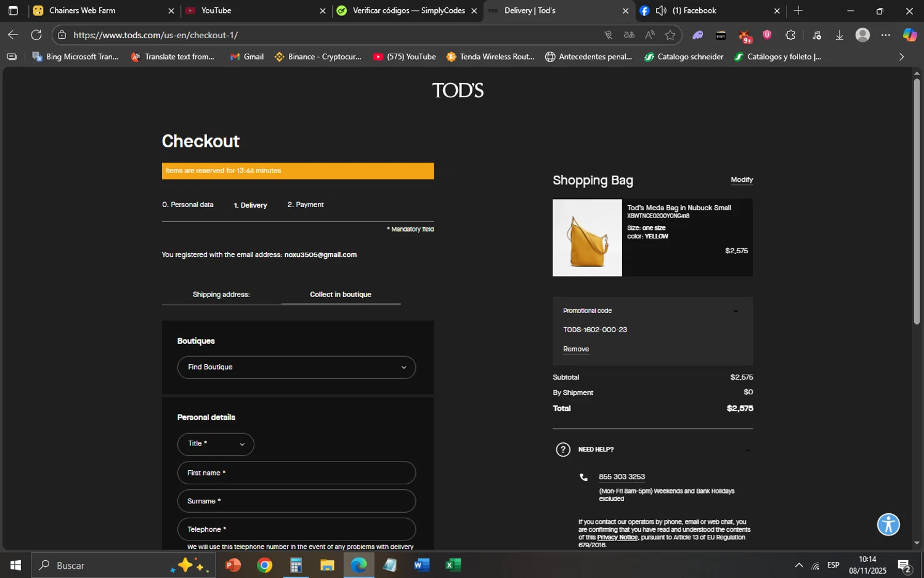This screenshot has width=924, height=578.
Task: Switch to Chainers Web Farm tab
Action: tap(102, 10)
